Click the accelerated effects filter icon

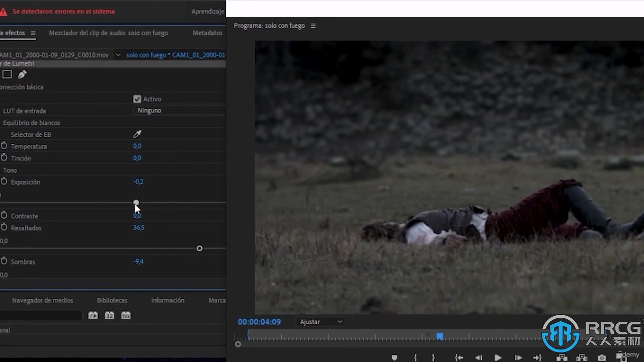[x=93, y=315]
